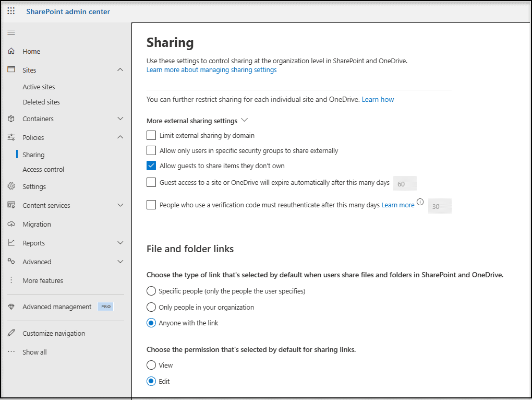Screen dimensions: 532x400
Task: Enable limiting external sharing by domain
Action: 151,135
